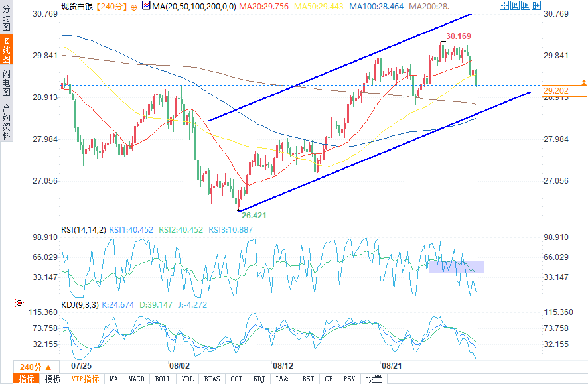This screenshot has width=588, height=384.
Task: Click the MA100:28.464 value label
Action: point(376,7)
